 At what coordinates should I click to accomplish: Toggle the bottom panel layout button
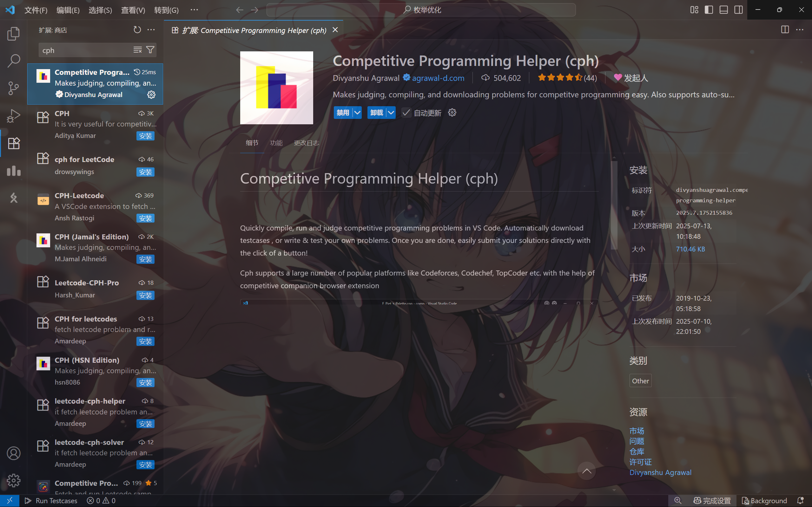723,10
